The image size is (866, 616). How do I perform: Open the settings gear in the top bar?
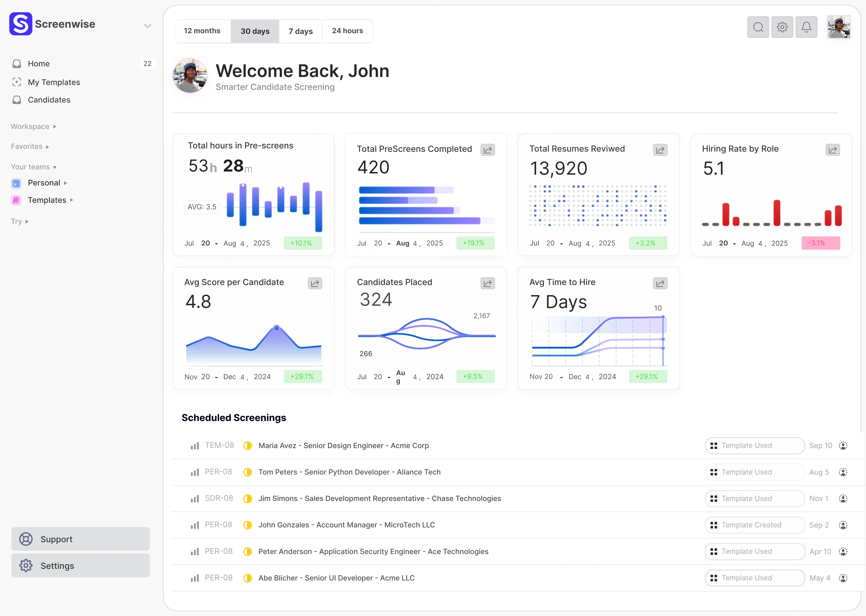coord(782,27)
